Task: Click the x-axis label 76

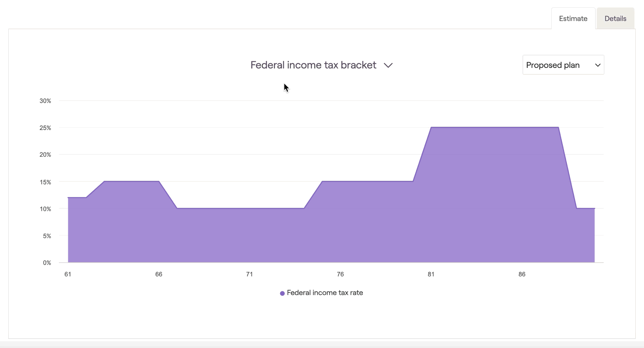Action: click(340, 274)
